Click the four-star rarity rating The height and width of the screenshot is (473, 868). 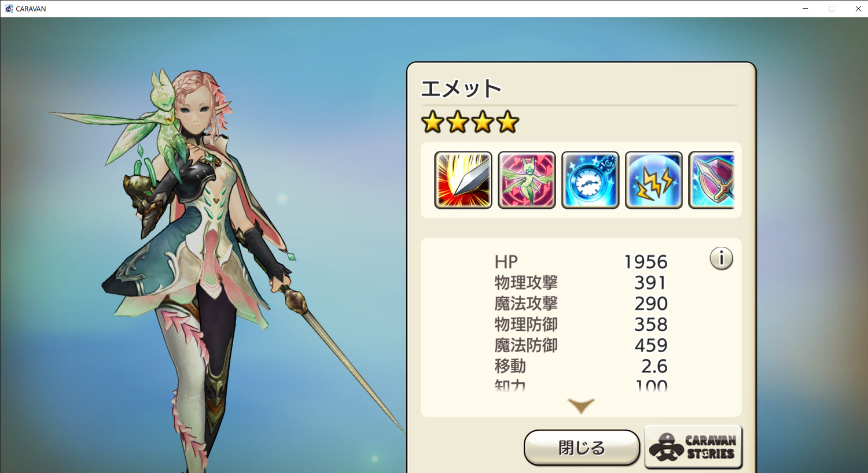coord(470,122)
